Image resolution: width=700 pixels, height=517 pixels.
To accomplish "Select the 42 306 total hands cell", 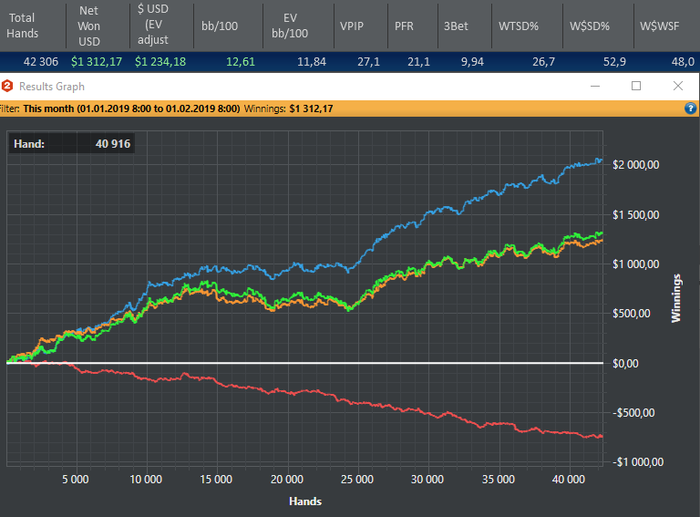I will pos(41,62).
